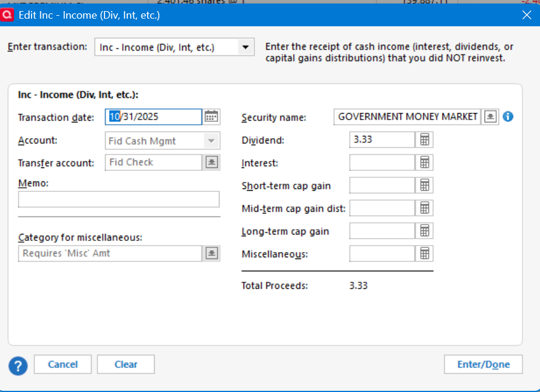Click the Transfer account field Fid Check
Screen dimensions: 540x392
click(x=154, y=162)
